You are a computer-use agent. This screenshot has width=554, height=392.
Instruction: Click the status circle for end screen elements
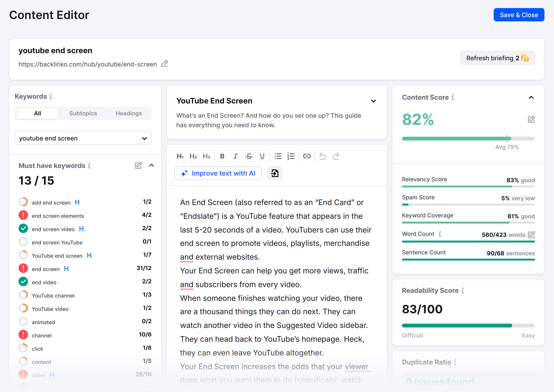[x=23, y=215]
